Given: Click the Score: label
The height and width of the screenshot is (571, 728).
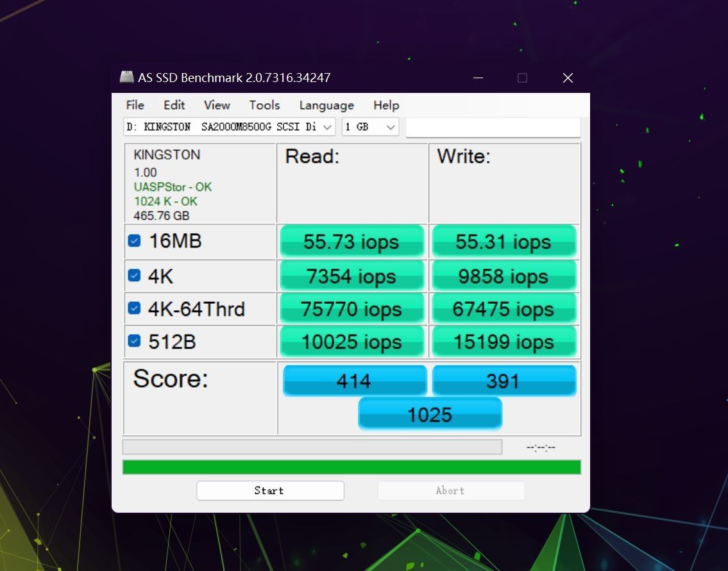Looking at the screenshot, I should pyautogui.click(x=171, y=379).
